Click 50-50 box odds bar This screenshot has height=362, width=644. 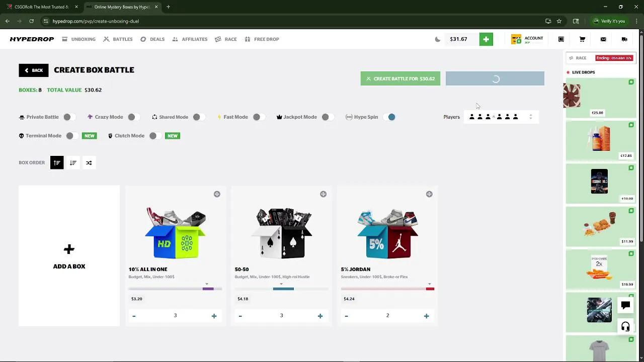tap(282, 289)
